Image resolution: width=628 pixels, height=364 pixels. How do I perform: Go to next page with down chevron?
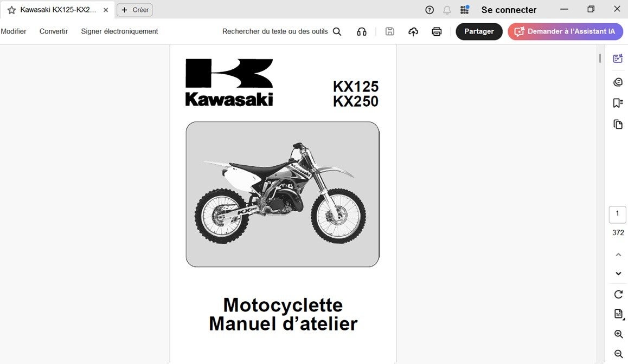pos(618,274)
